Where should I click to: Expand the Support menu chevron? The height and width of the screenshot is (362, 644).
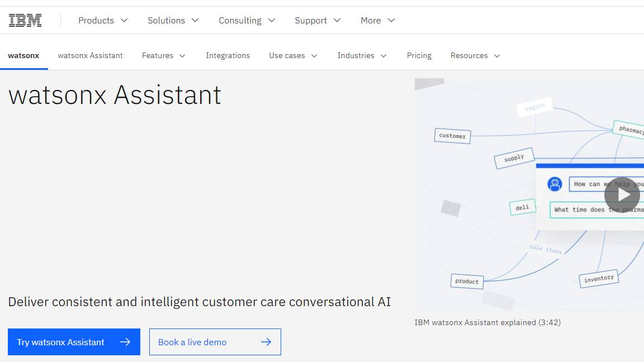tap(337, 20)
